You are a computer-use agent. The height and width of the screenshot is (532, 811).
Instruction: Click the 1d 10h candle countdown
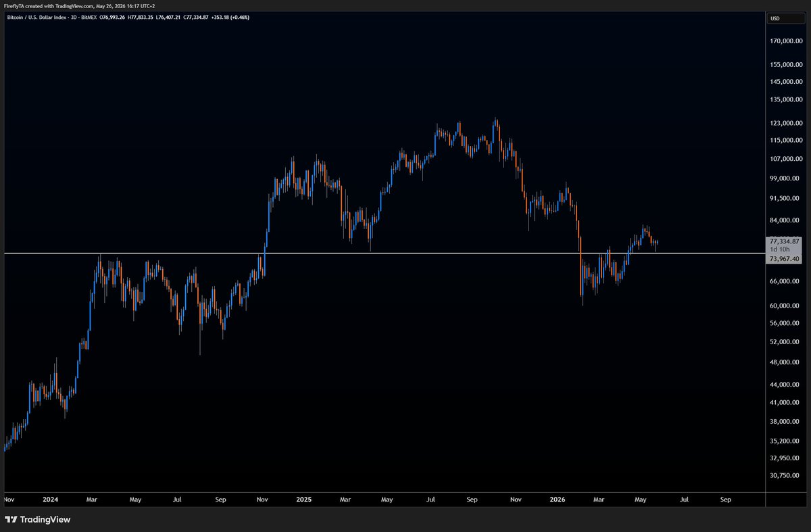tap(780, 249)
